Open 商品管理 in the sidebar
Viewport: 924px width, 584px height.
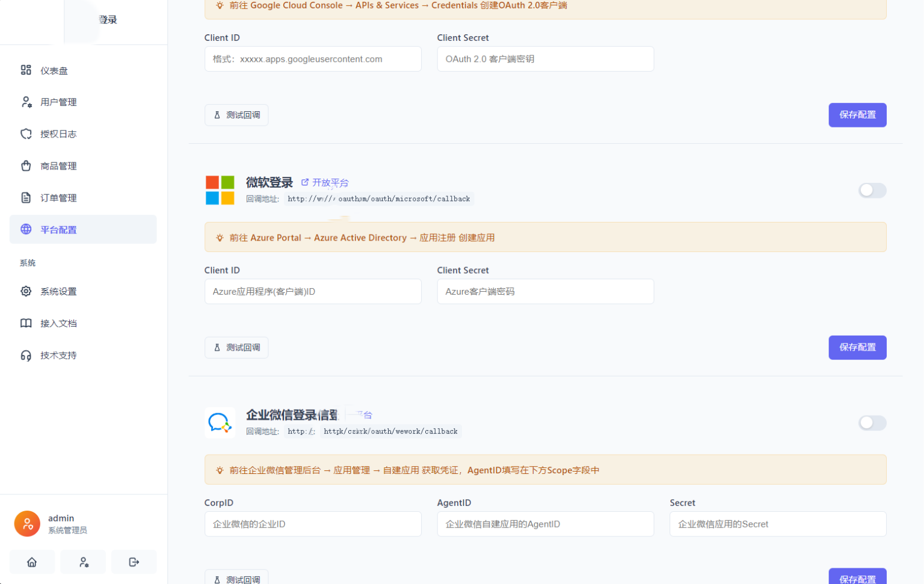tap(58, 165)
